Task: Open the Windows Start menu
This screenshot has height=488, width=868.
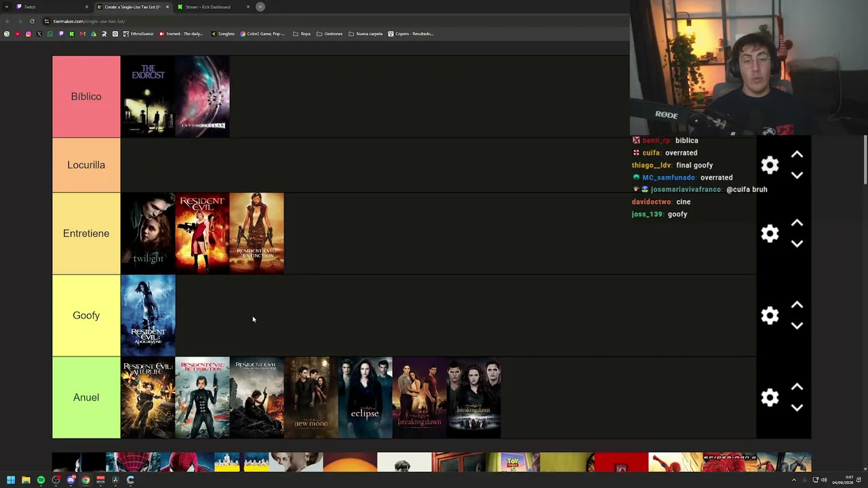Action: (x=11, y=480)
